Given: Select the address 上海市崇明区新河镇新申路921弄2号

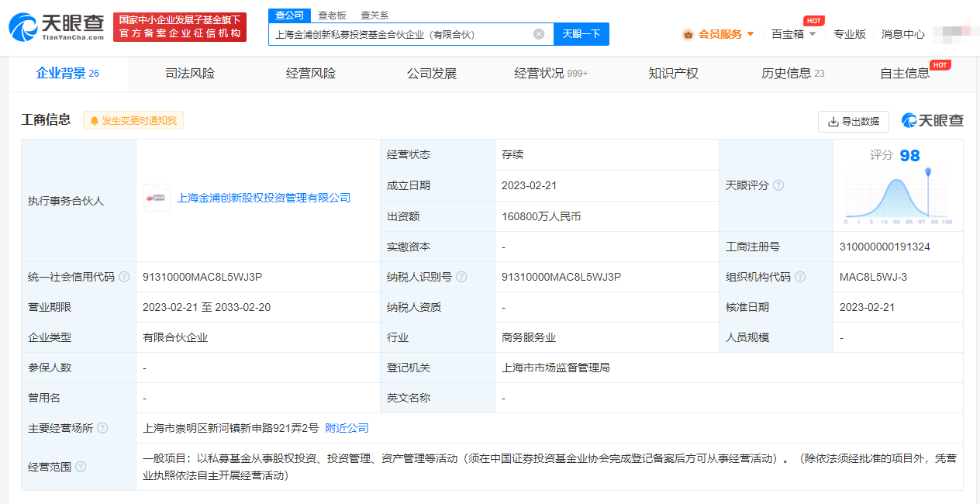Looking at the screenshot, I should point(230,428).
